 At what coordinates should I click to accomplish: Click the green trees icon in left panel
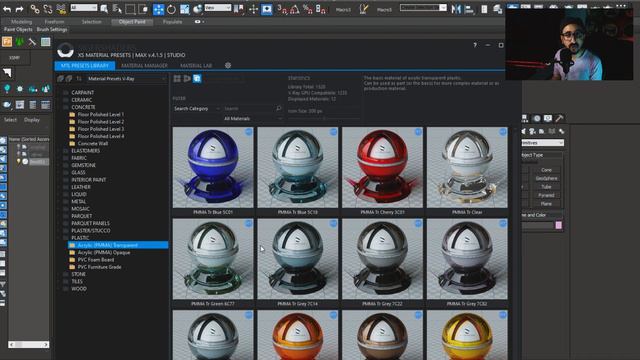tap(20, 42)
